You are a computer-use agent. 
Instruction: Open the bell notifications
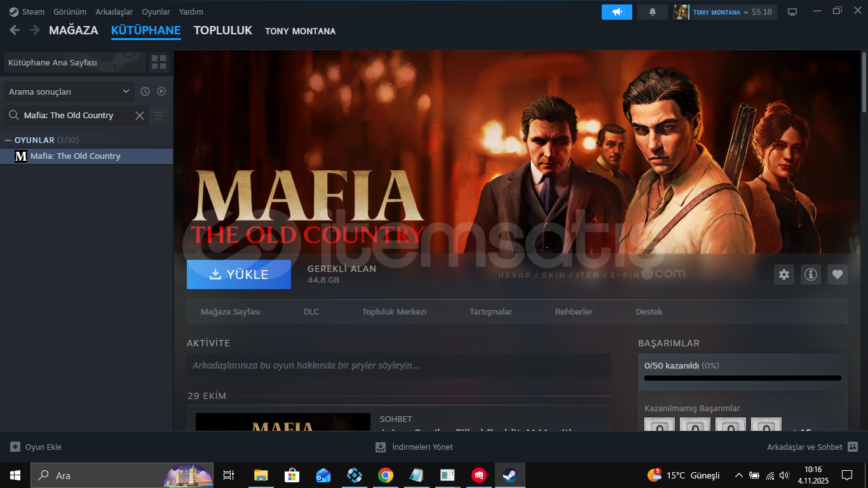[652, 12]
